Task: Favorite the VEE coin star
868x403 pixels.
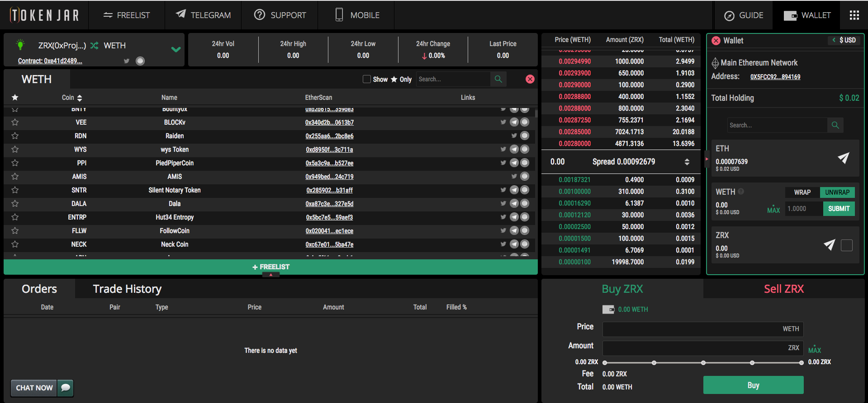Action: tap(15, 122)
